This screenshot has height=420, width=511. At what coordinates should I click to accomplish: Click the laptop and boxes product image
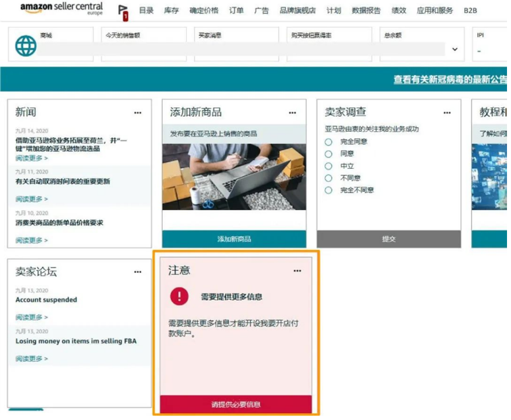click(234, 177)
